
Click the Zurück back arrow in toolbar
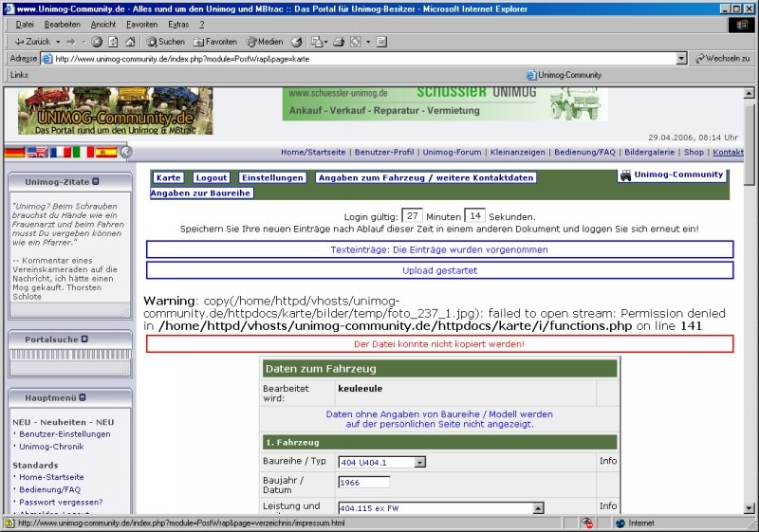point(32,42)
